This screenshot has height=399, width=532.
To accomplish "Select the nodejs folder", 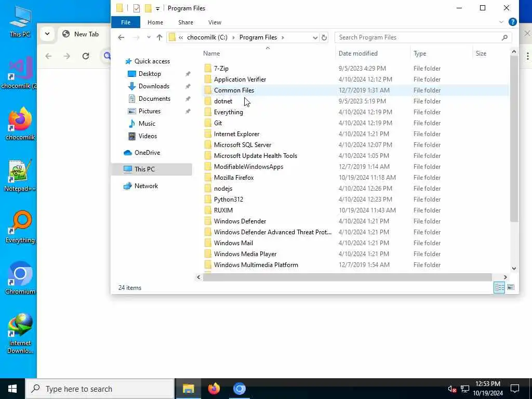I will 223,189.
